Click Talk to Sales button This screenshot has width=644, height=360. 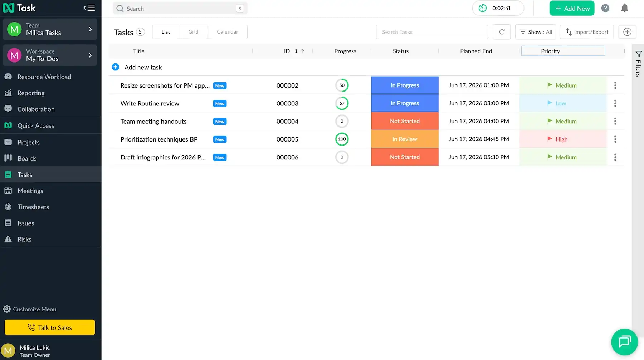click(50, 327)
